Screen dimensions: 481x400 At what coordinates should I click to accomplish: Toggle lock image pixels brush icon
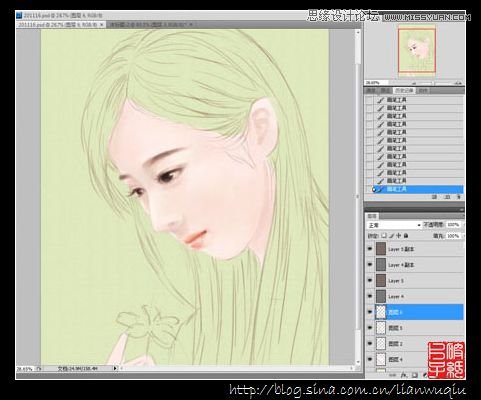(x=392, y=236)
